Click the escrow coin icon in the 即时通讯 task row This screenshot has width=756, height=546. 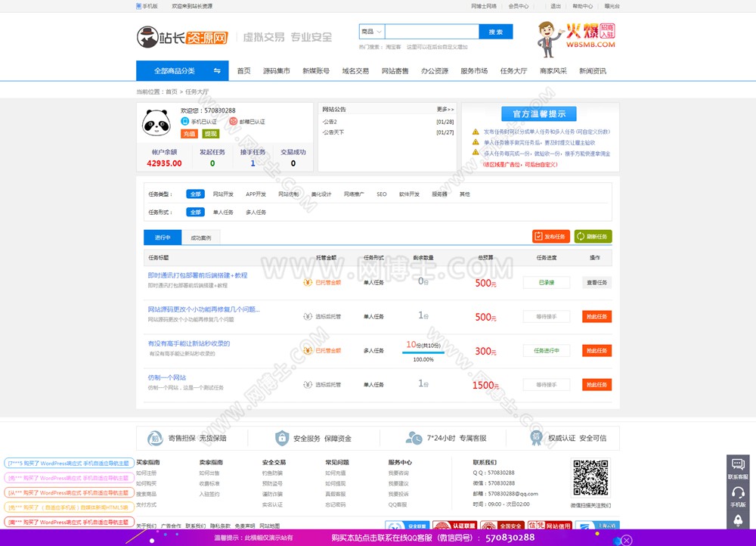click(x=308, y=283)
